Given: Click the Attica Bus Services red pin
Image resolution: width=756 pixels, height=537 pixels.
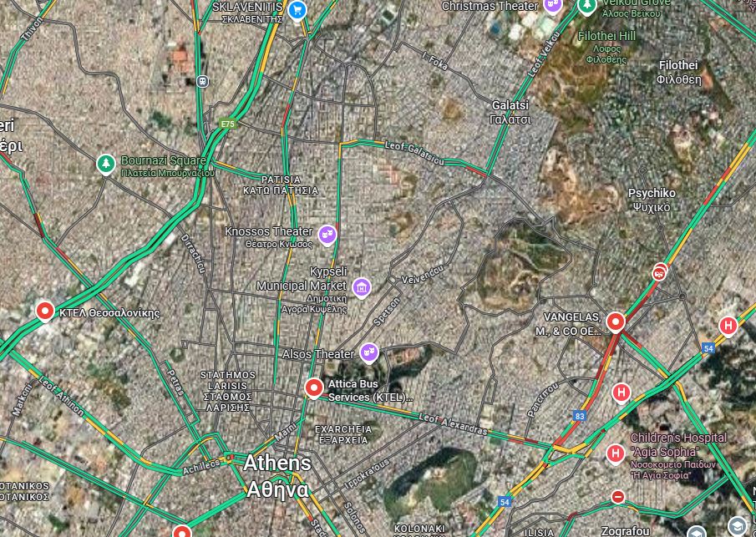Looking at the screenshot, I should (314, 388).
